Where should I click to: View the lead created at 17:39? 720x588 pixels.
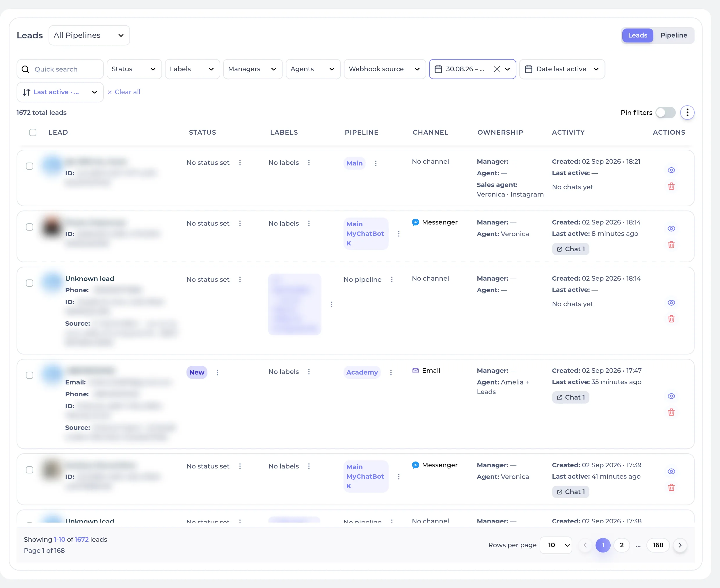pos(671,471)
